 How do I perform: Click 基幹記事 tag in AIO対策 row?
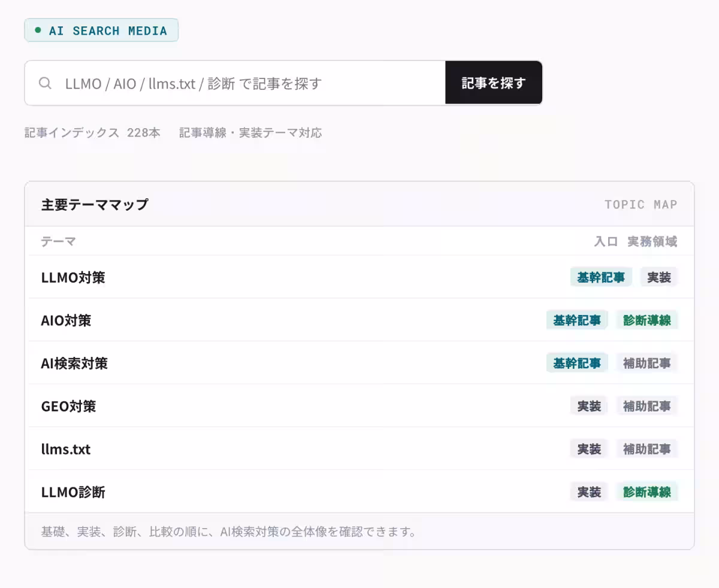[577, 320]
